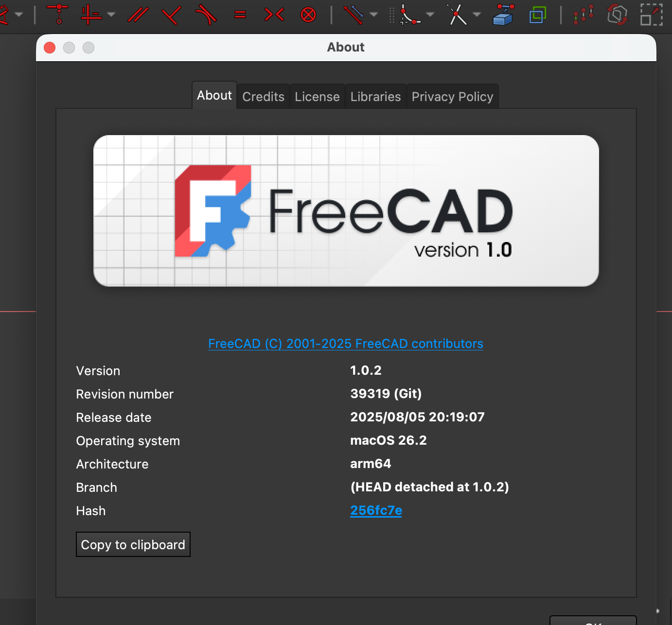This screenshot has height=625, width=672.
Task: Open the FreeCAD contributors copyright link
Action: point(346,344)
